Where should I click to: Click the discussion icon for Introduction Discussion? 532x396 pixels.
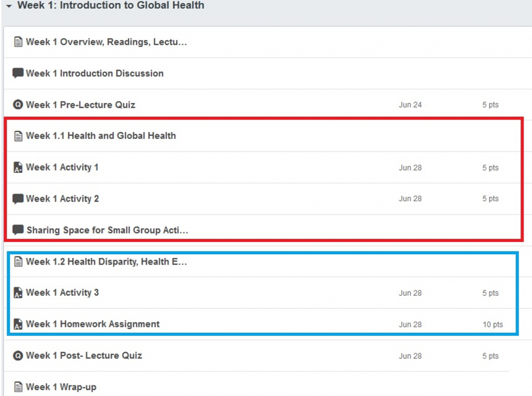point(18,73)
